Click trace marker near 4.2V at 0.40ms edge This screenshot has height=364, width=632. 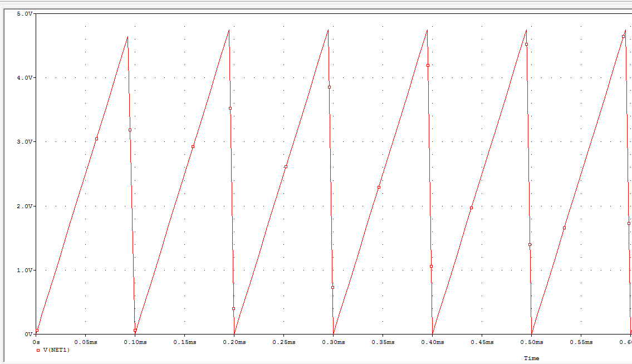[428, 65]
